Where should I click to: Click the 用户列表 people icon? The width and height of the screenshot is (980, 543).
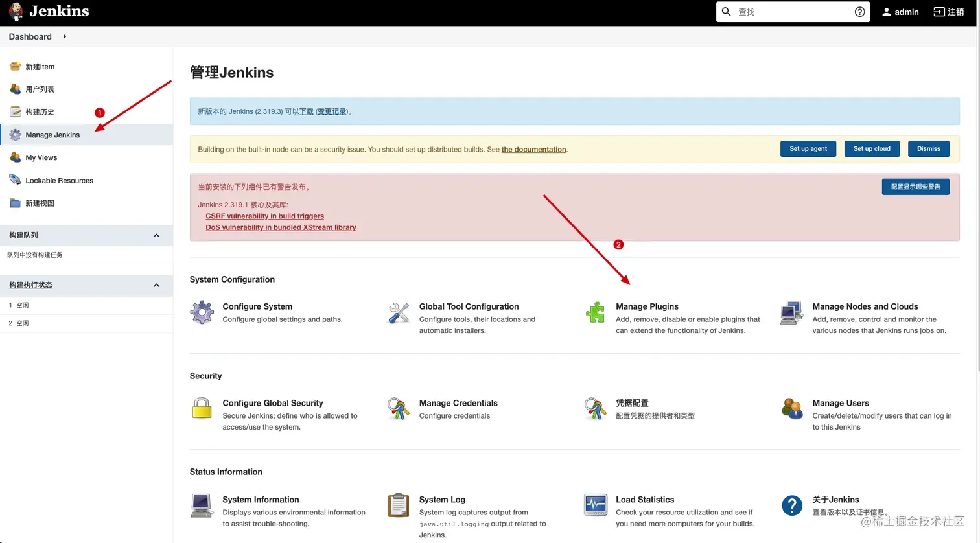pyautogui.click(x=16, y=89)
